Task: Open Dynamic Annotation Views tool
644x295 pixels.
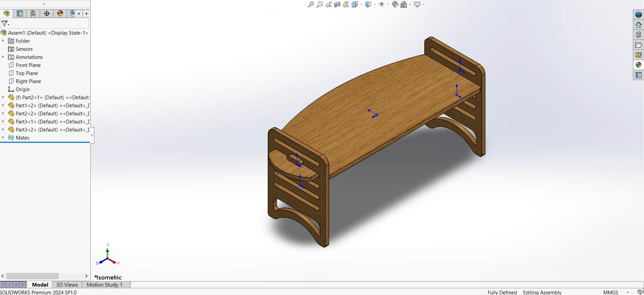Action: coord(346,4)
